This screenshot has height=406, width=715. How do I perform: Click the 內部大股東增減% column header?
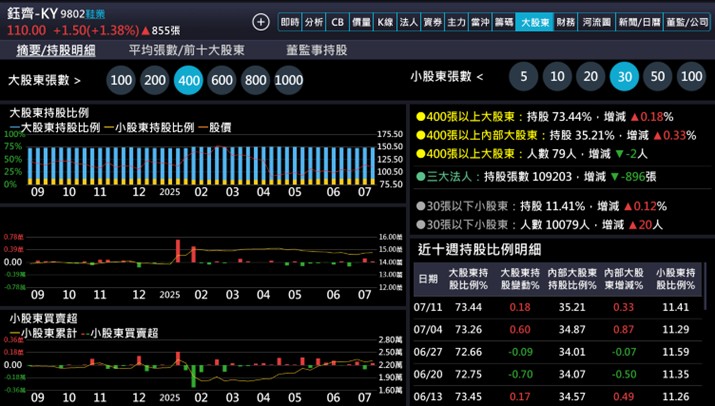click(x=623, y=279)
